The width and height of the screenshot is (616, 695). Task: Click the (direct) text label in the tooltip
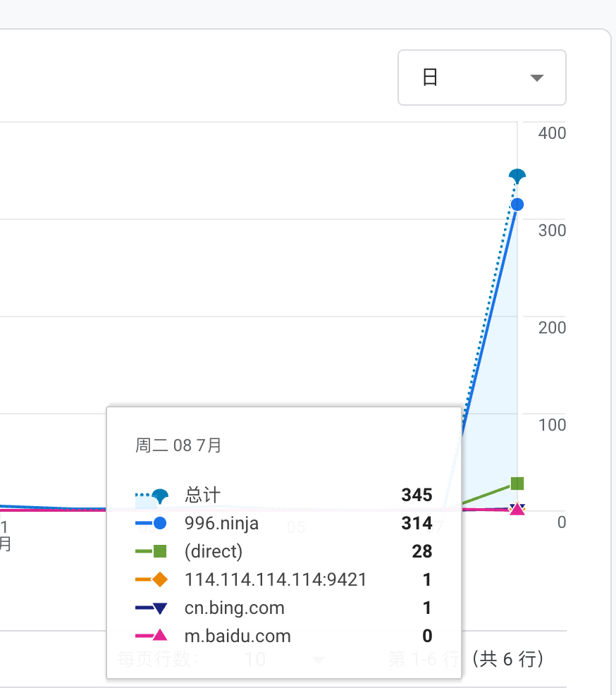pyautogui.click(x=214, y=551)
